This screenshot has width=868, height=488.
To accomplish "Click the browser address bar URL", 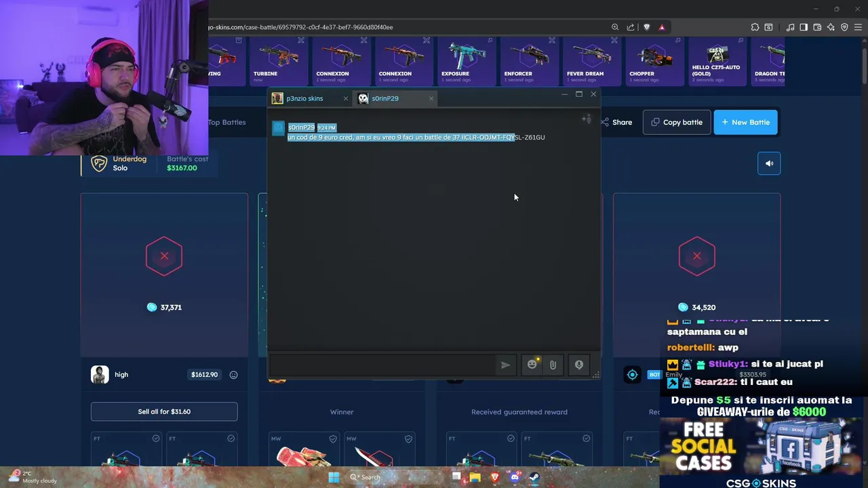I will [x=301, y=27].
